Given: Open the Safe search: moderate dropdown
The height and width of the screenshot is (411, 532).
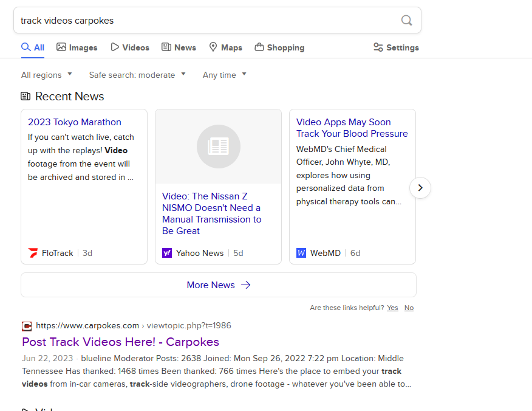Looking at the screenshot, I should pyautogui.click(x=137, y=75).
